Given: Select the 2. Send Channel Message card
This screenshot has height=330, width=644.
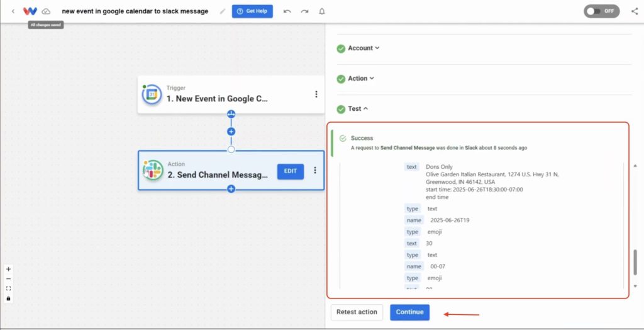Looking at the screenshot, I should tap(231, 170).
